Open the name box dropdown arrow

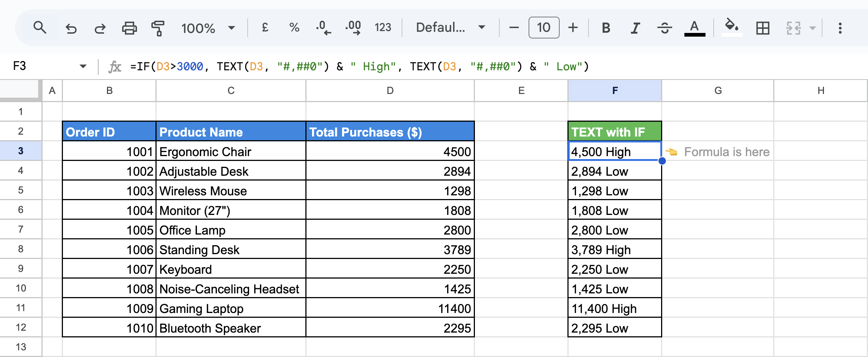click(83, 67)
